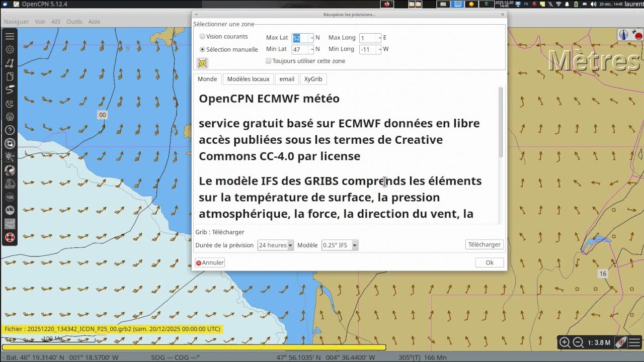Screen dimensions: 644x362
Task: Click the Max Lat value field
Action: point(301,38)
